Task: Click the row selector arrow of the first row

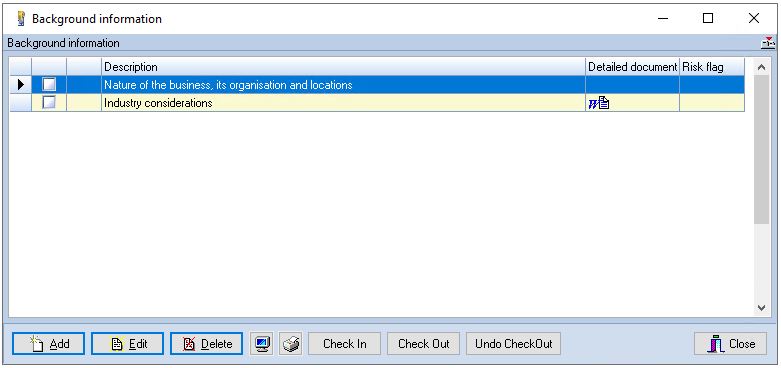Action: [21, 85]
